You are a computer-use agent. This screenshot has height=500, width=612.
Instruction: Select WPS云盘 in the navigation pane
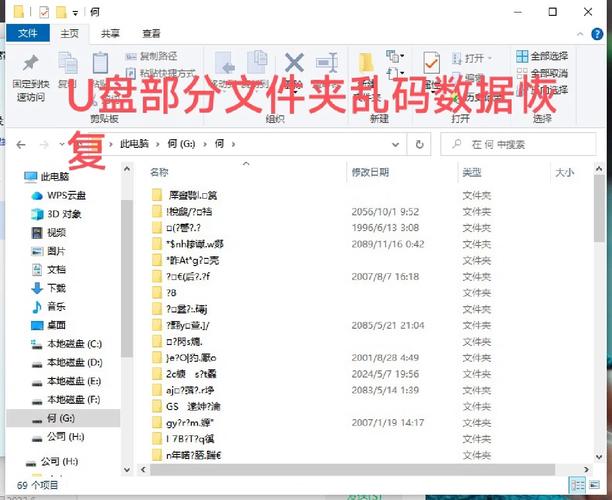click(x=59, y=195)
